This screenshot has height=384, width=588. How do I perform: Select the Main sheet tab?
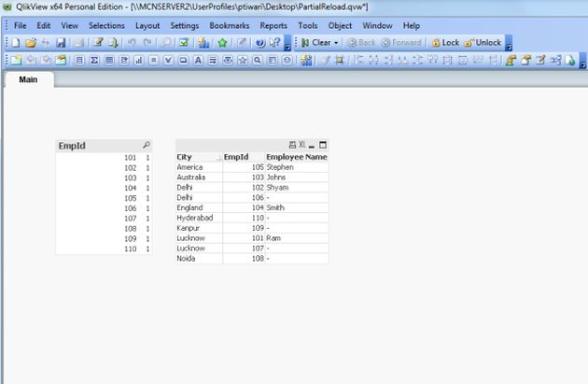point(29,79)
